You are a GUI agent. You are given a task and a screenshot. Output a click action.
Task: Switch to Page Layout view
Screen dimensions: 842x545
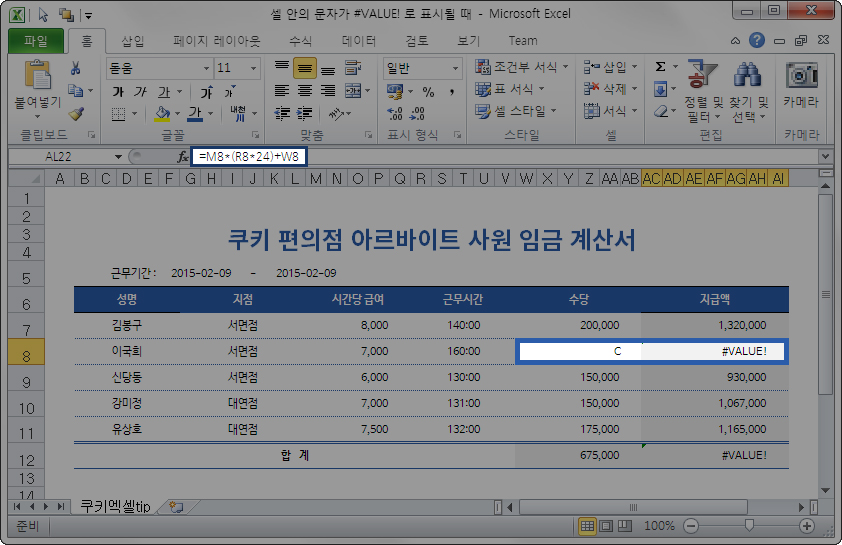click(x=606, y=526)
